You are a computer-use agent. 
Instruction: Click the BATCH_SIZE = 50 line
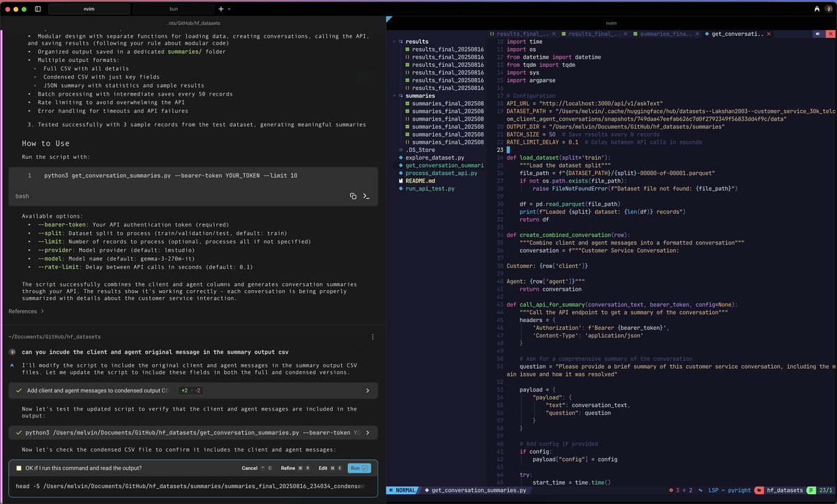[x=583, y=134]
